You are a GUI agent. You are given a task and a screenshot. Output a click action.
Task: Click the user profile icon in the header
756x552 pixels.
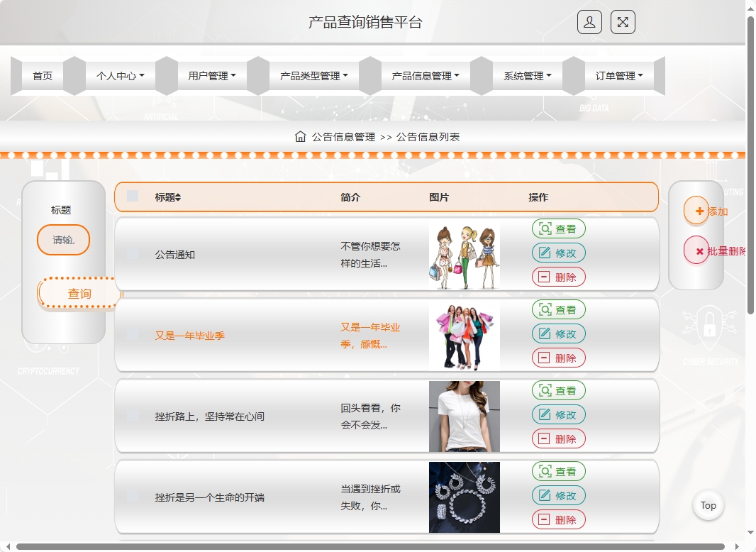[589, 22]
